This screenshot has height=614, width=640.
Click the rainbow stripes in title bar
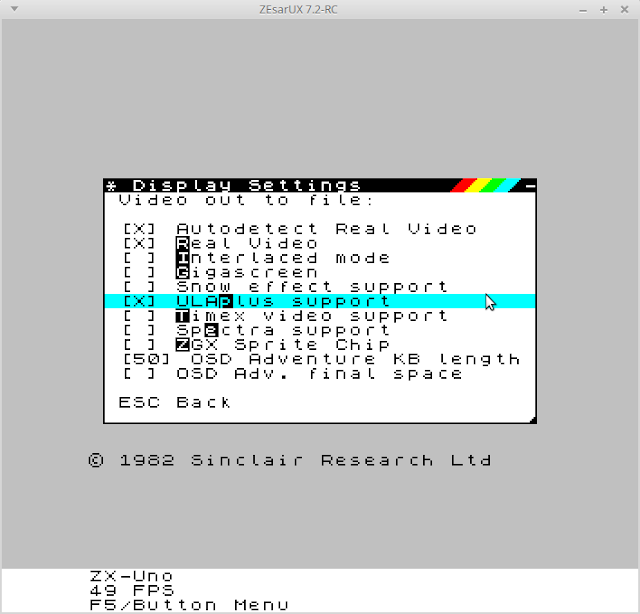point(485,185)
